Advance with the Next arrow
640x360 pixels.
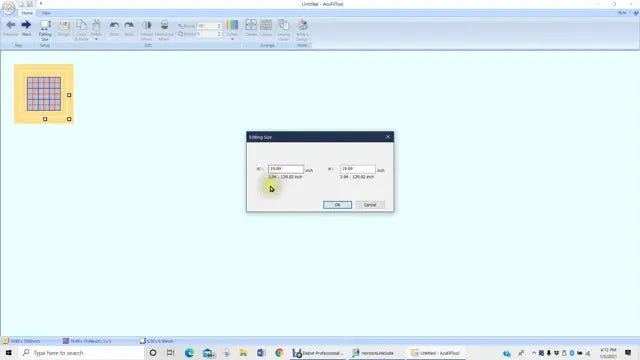point(26,28)
